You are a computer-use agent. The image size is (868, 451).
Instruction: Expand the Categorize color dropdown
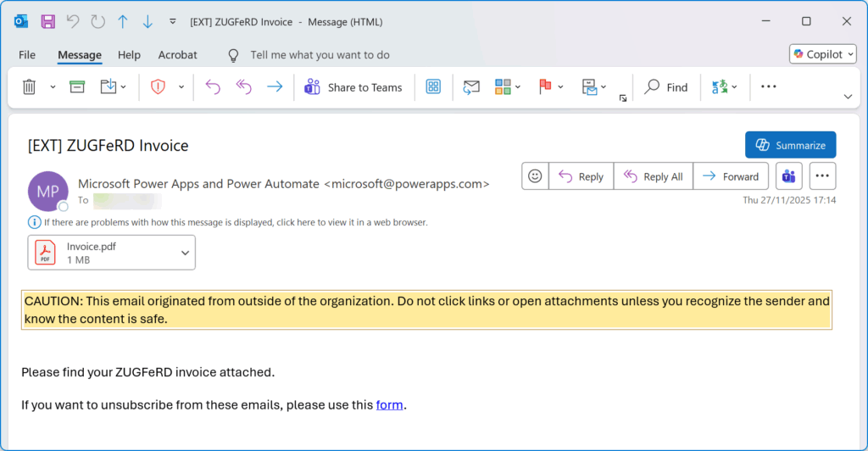point(518,87)
